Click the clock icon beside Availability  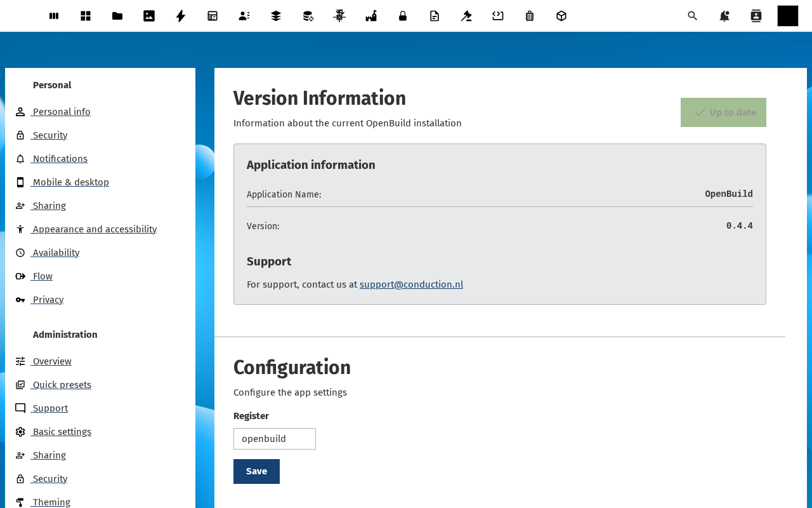point(20,253)
